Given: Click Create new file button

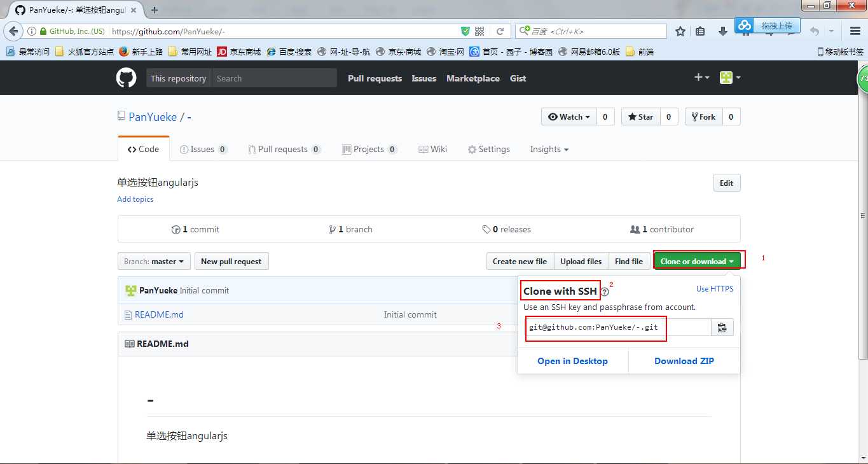Looking at the screenshot, I should [520, 261].
